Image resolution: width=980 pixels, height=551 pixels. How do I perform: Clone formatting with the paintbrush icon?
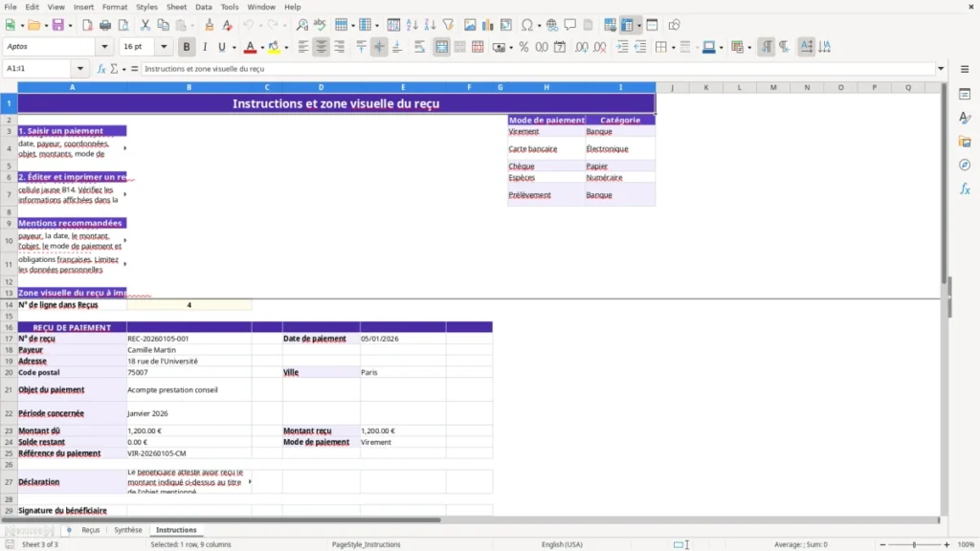pyautogui.click(x=210, y=25)
